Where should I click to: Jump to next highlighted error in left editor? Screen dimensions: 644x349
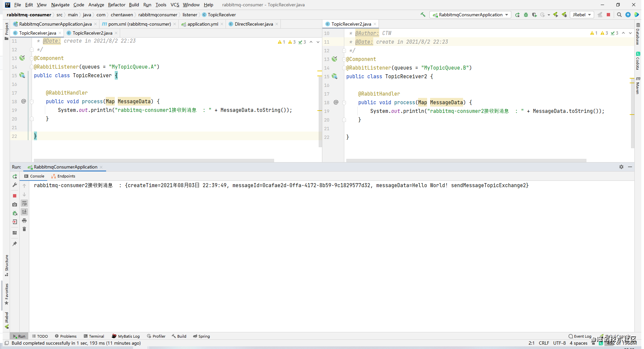tap(318, 42)
